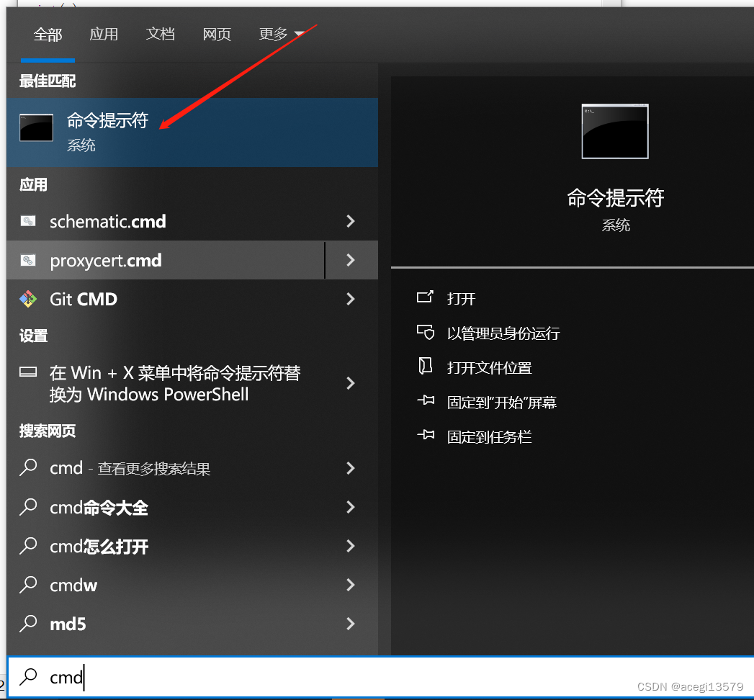Expand the Git CMD entry chevron

point(351,299)
